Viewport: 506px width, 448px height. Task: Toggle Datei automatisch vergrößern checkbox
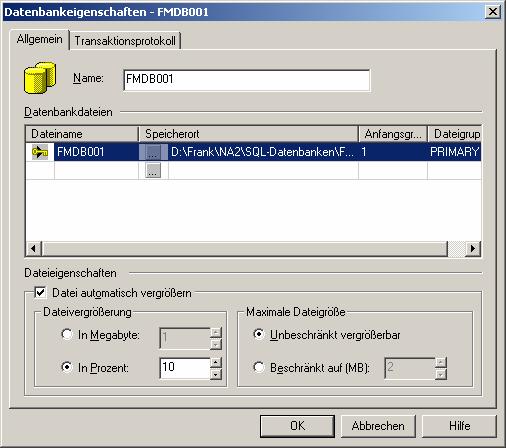point(40,293)
